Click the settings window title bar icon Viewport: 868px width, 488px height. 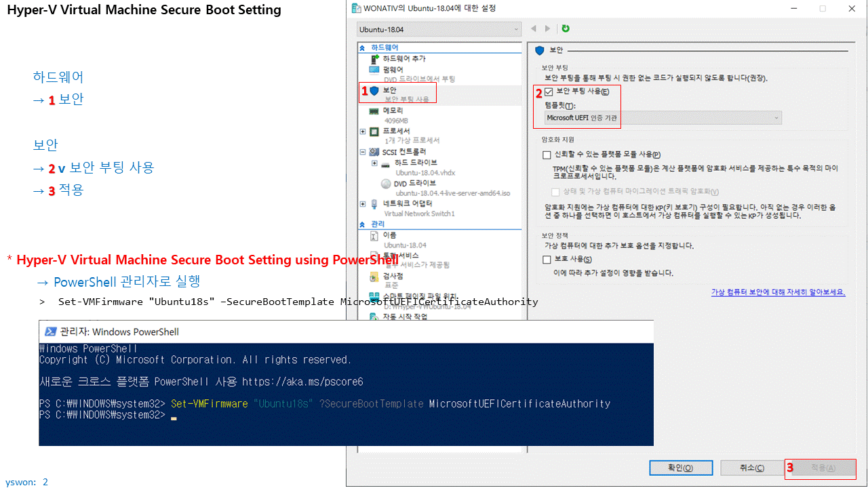click(x=357, y=8)
